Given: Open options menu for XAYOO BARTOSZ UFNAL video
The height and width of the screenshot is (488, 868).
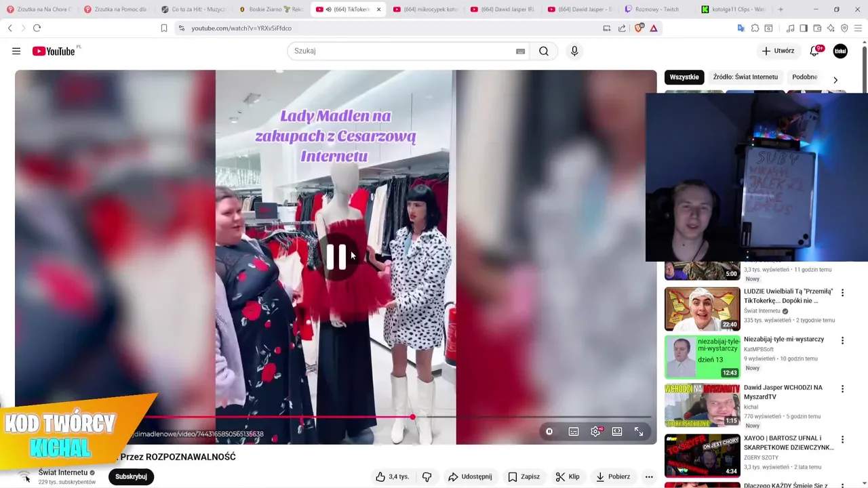Looking at the screenshot, I should point(842,440).
